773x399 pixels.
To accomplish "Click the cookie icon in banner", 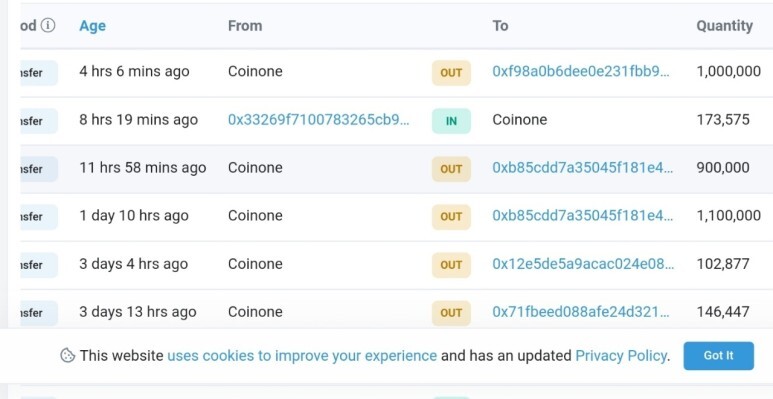I will pos(68,355).
